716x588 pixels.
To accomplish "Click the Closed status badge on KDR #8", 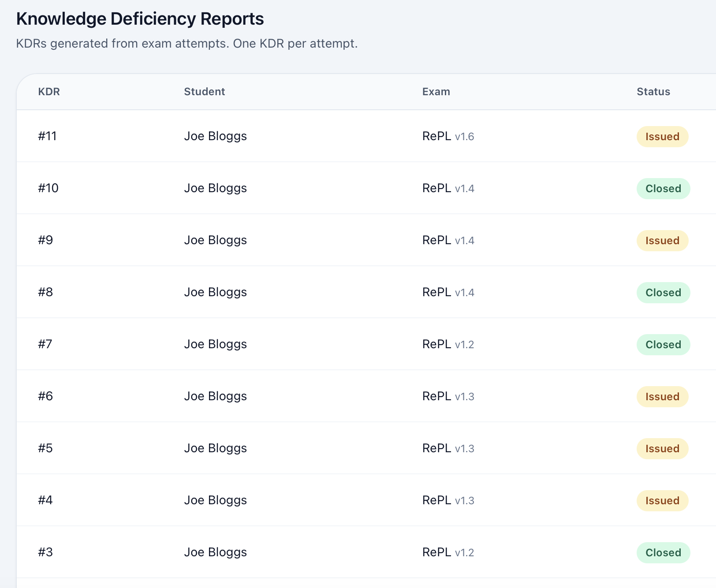I will coord(663,292).
